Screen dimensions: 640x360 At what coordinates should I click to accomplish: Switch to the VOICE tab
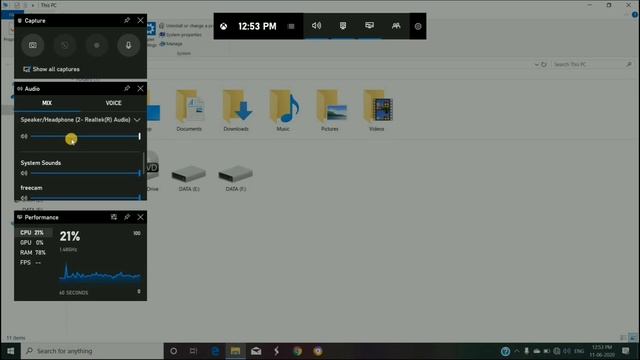point(113,103)
